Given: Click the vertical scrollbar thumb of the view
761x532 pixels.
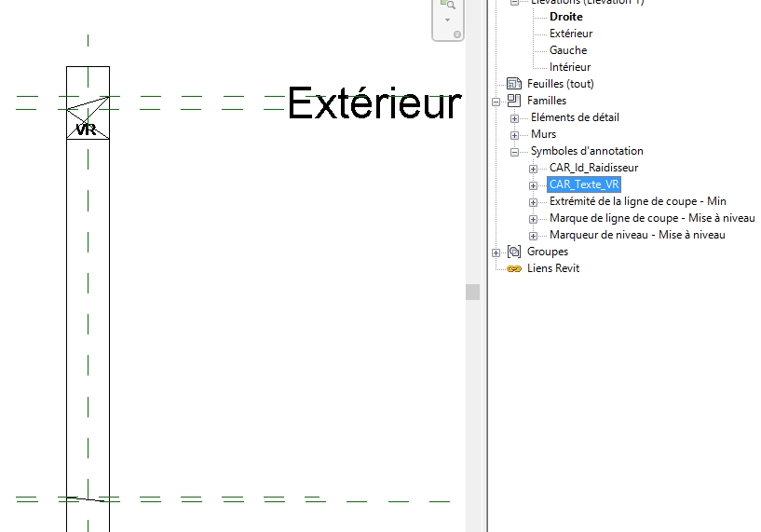Looking at the screenshot, I should click(473, 292).
